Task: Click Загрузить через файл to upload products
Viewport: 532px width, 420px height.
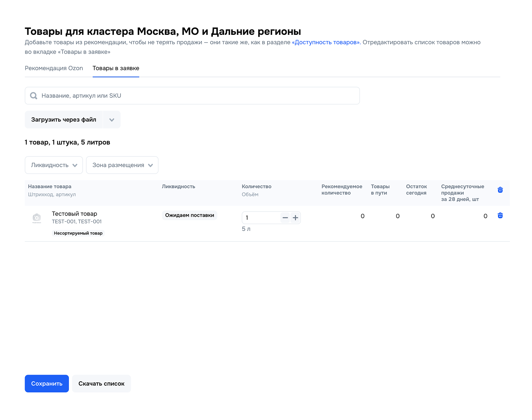Action: [x=64, y=119]
